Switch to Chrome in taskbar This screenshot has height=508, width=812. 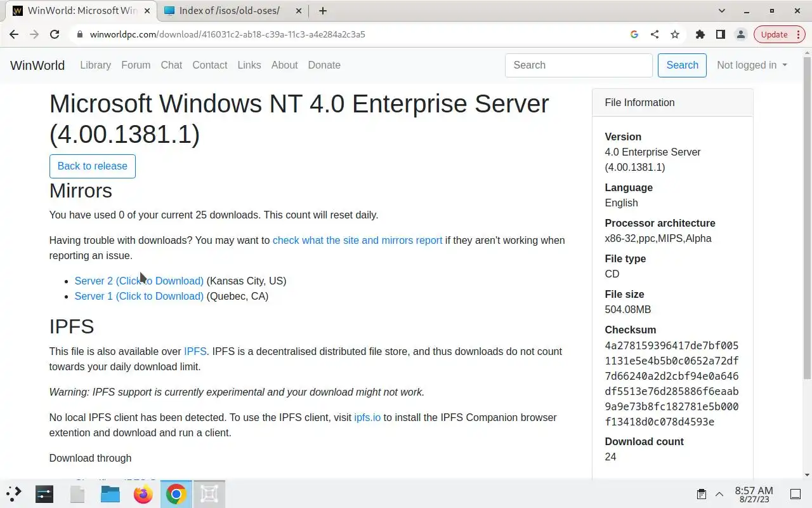(x=176, y=493)
